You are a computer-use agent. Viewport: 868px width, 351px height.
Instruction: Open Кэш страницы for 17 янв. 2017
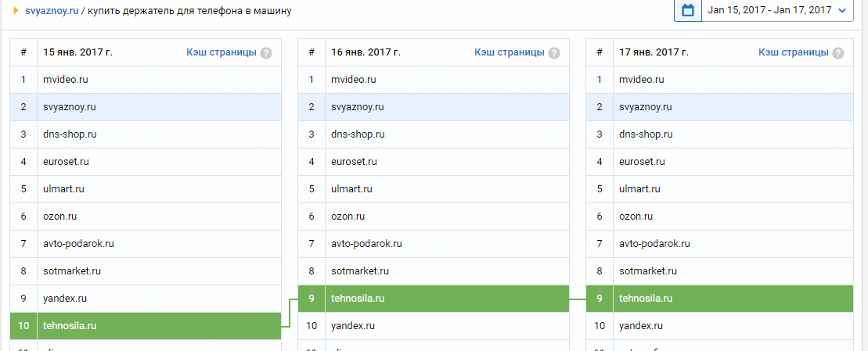click(x=794, y=52)
